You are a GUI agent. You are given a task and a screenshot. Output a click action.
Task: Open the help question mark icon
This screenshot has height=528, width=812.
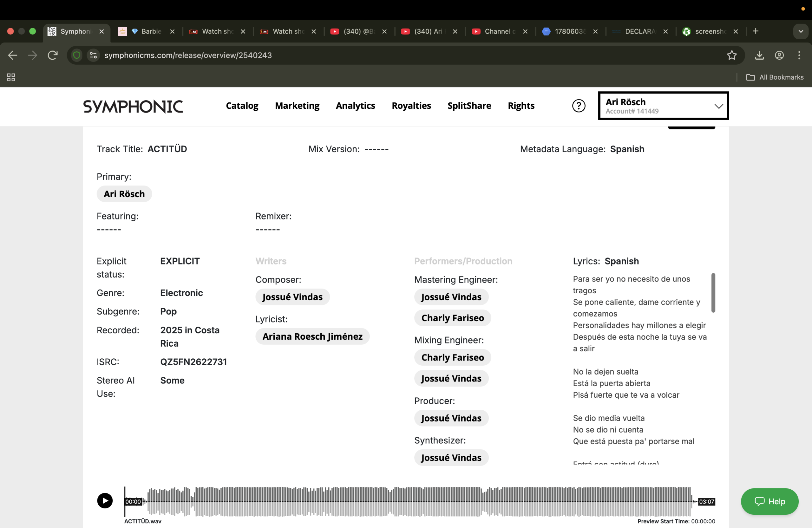579,106
